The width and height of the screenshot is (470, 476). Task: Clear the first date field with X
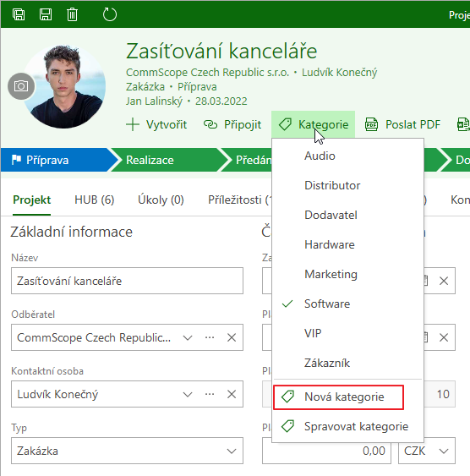(x=444, y=281)
